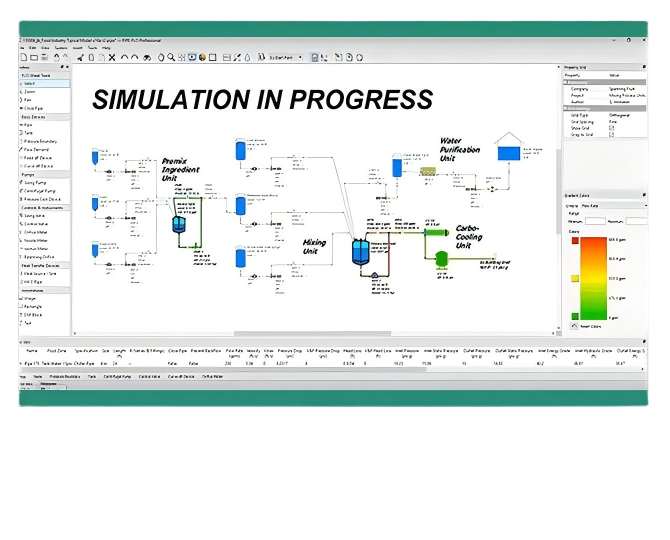The height and width of the screenshot is (540, 670).
Task: Open the View menu
Action: point(46,47)
